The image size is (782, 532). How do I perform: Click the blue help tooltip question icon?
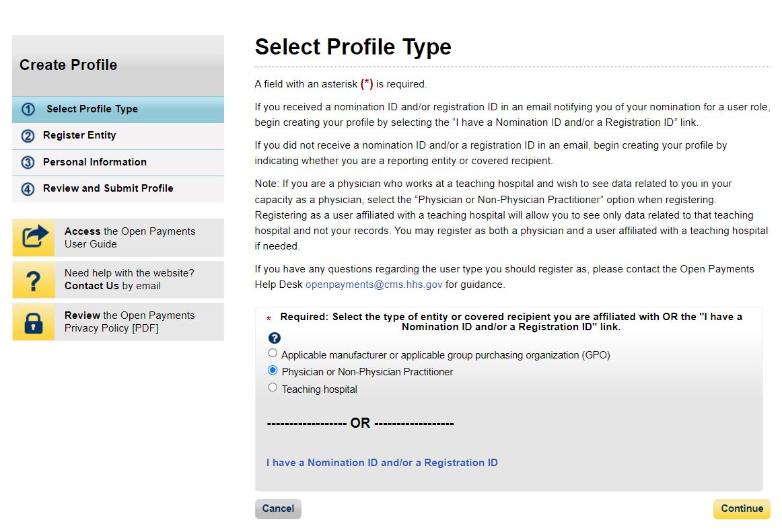coord(274,338)
